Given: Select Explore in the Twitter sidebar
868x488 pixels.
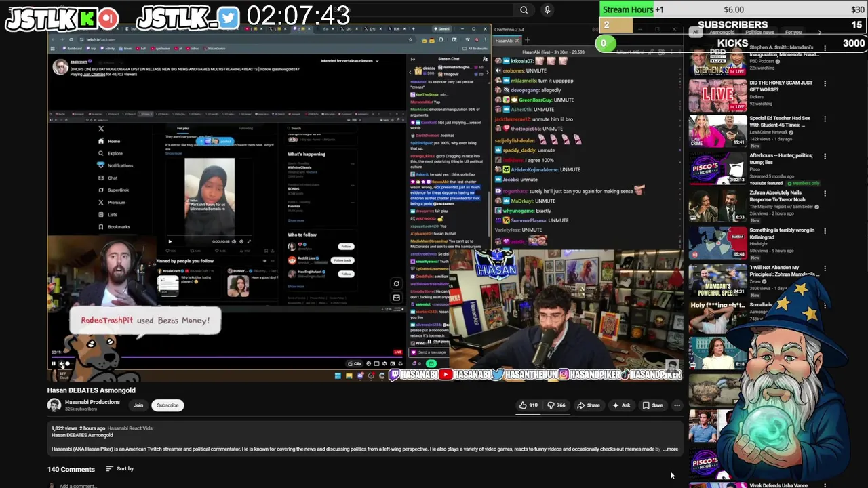Looking at the screenshot, I should point(111,153).
